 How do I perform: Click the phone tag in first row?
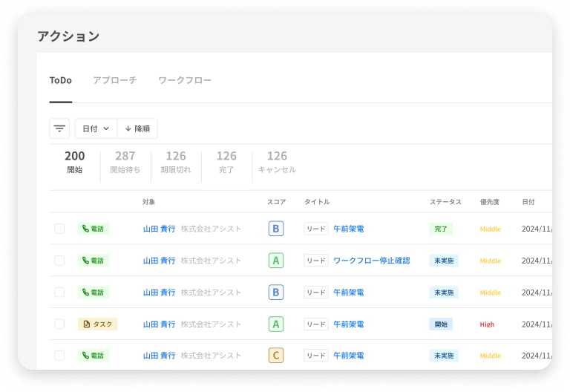[x=94, y=229]
